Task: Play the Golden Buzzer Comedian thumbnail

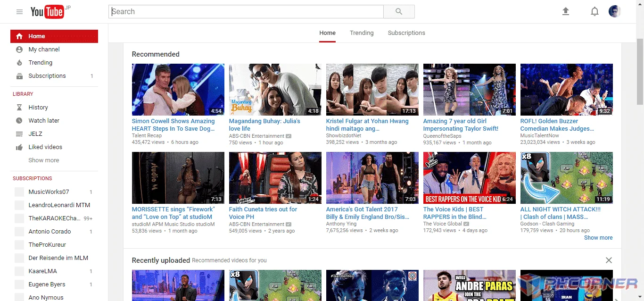Action: pos(567,90)
